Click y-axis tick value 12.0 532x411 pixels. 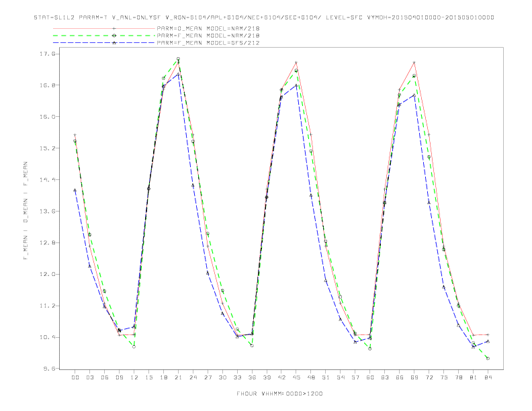click(48, 275)
